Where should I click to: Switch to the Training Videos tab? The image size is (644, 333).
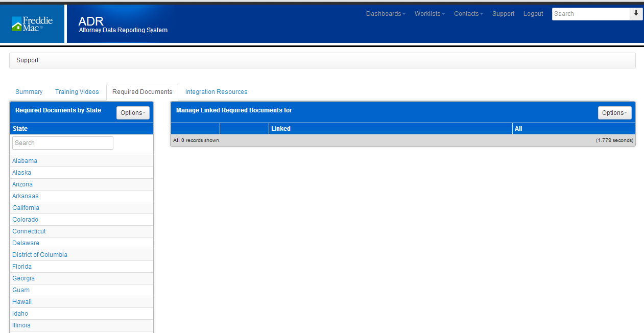pos(77,92)
